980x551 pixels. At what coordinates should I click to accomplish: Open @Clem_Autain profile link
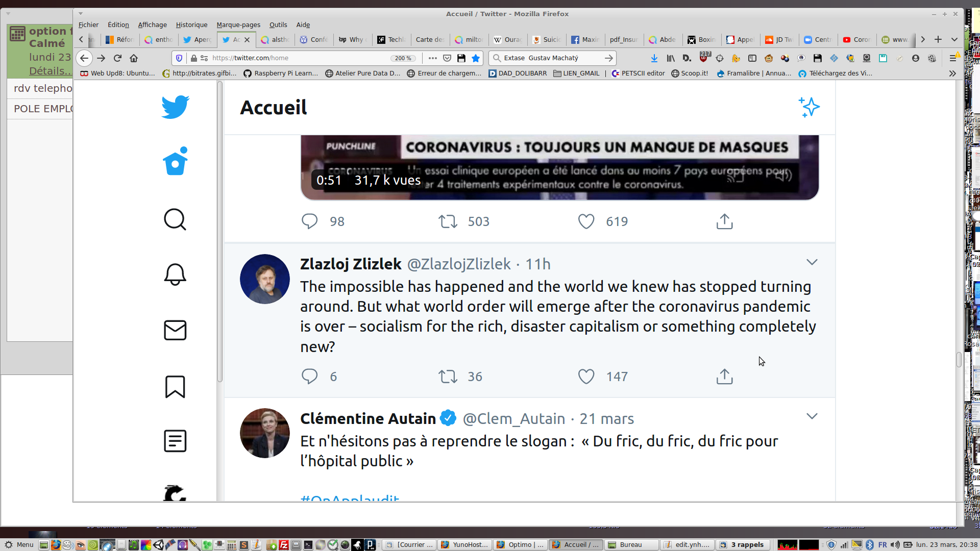coord(513,419)
